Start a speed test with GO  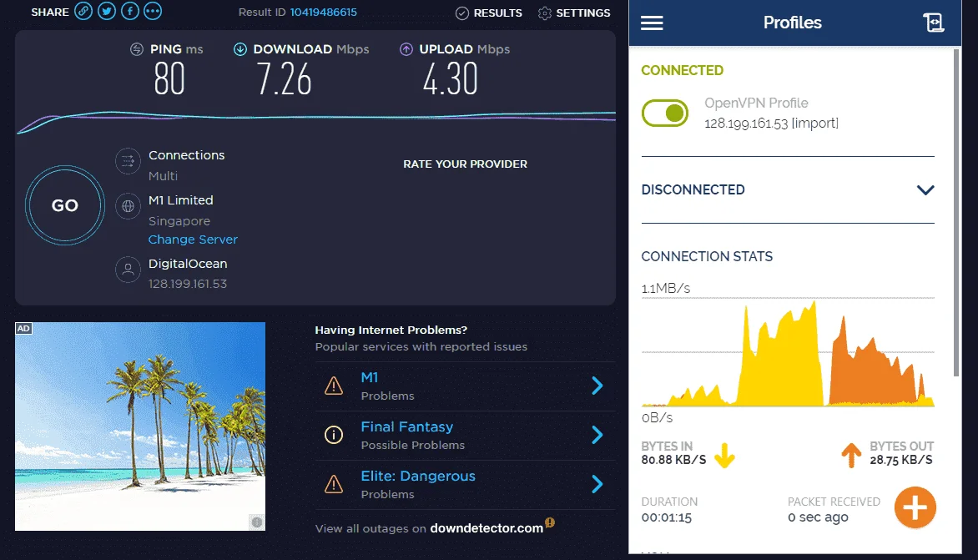(x=65, y=205)
